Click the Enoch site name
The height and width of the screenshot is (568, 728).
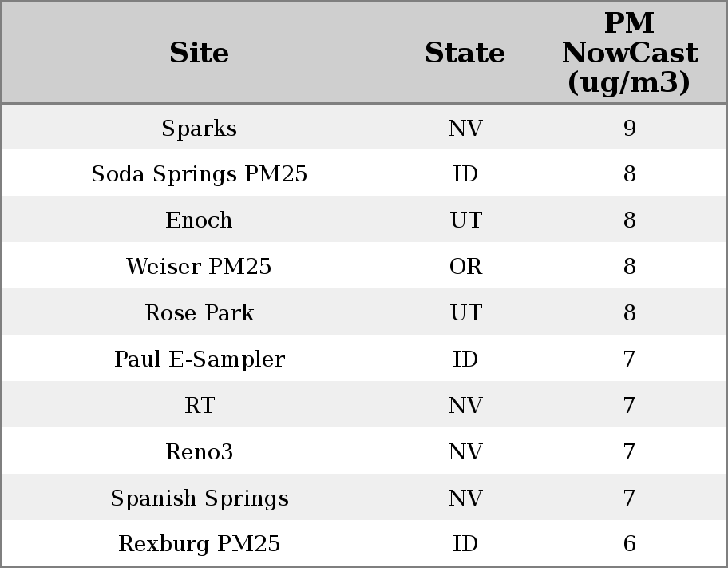pos(199,220)
